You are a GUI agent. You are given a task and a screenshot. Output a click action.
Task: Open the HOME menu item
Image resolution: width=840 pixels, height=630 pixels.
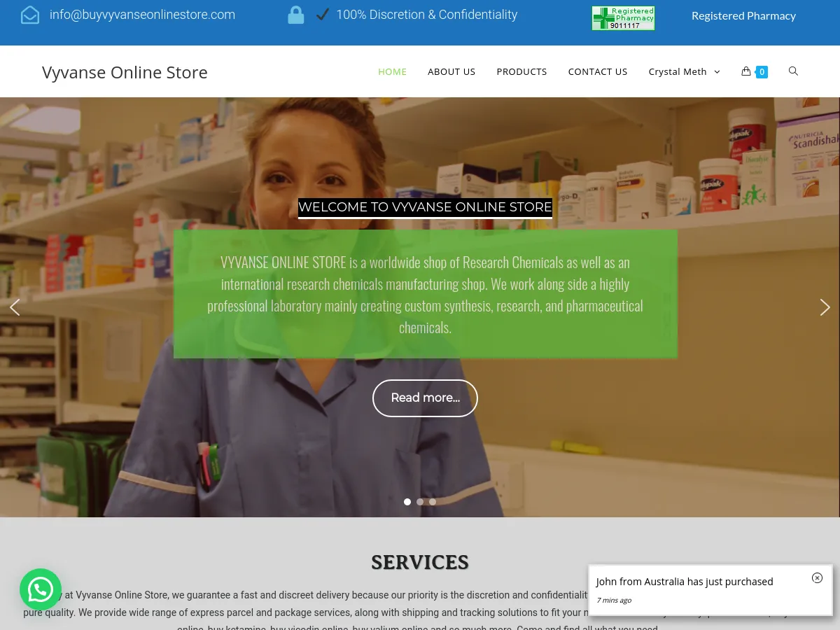(x=392, y=71)
